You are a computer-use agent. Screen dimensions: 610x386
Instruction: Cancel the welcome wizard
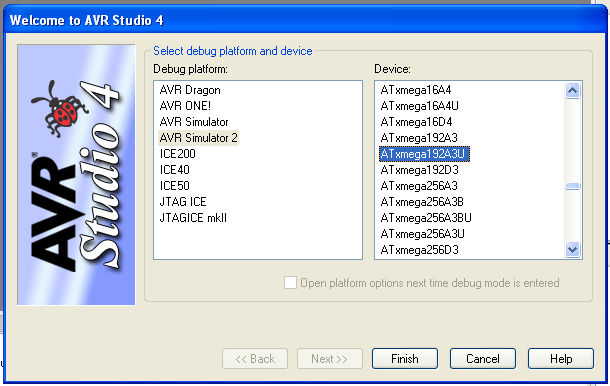tap(483, 358)
